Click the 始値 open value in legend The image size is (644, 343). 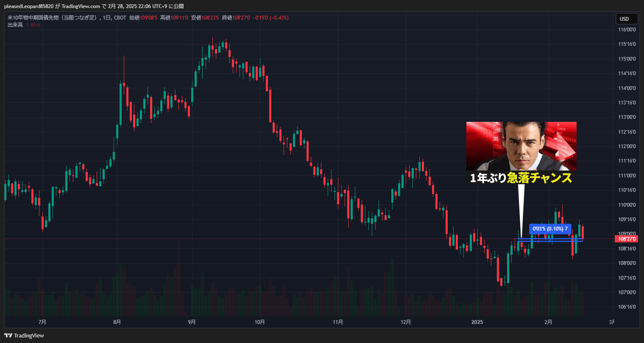point(143,18)
